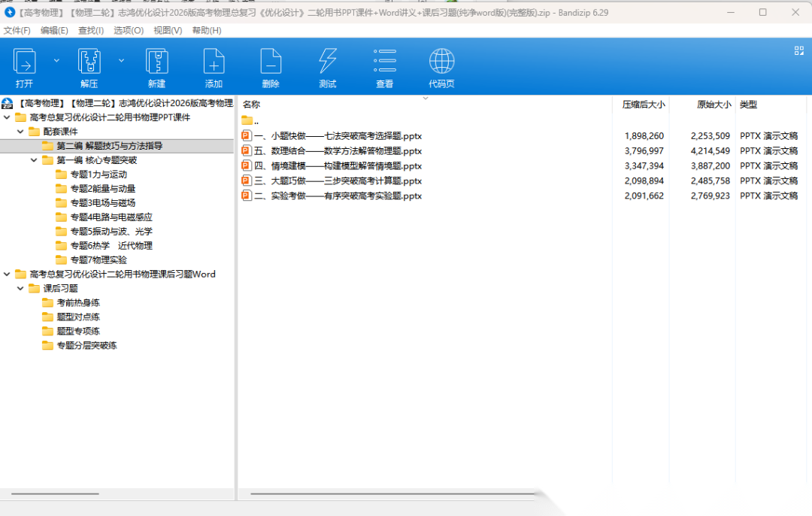
Task: Toggle the view layout icon at toolbar right
Action: [x=799, y=50]
